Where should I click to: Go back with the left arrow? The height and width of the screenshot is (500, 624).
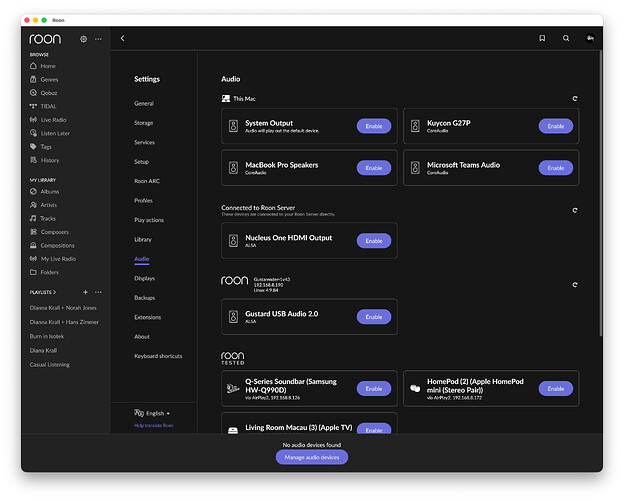pos(123,38)
